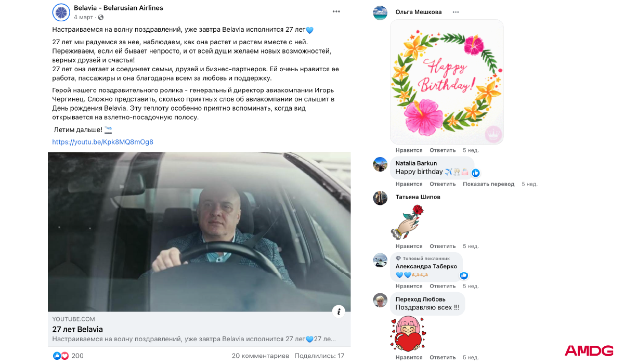Like Ольга Мешкова comment via Нравится
The height and width of the screenshot is (364, 624).
click(409, 150)
